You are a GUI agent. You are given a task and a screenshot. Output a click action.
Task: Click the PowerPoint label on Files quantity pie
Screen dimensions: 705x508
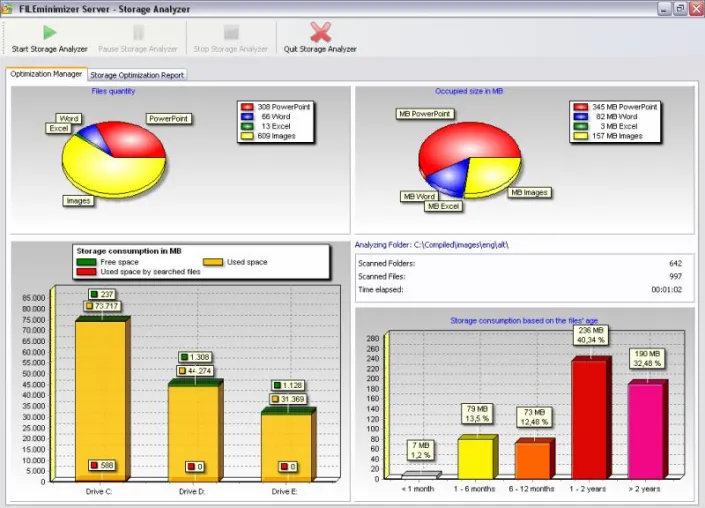tap(169, 119)
